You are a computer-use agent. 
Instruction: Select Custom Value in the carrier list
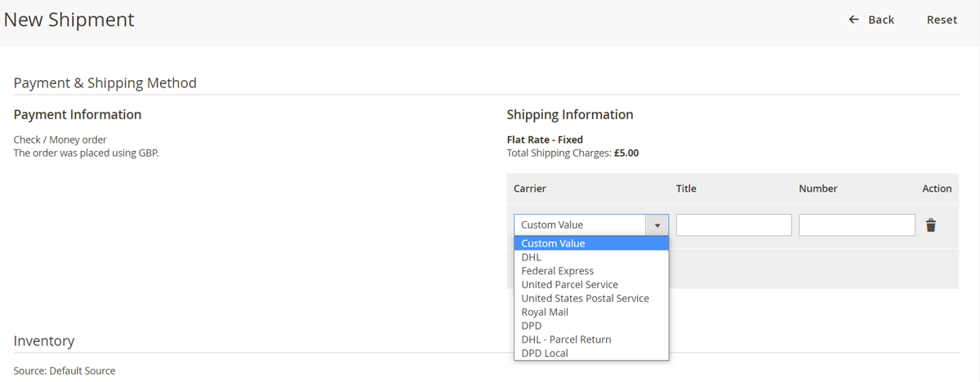553,243
